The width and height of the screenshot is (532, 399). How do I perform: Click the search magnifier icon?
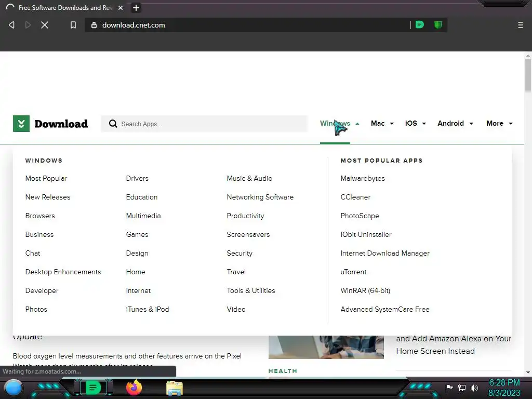coord(113,124)
